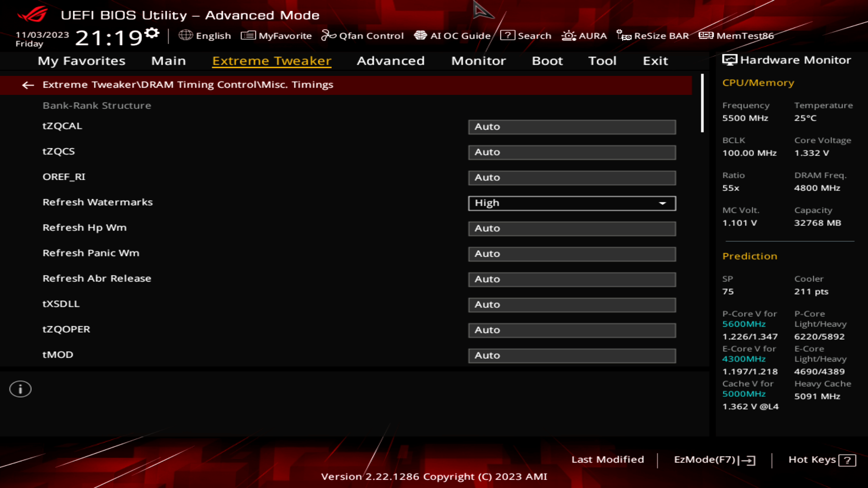Open the tZQCAL value selector
868x488 pixels.
(571, 127)
